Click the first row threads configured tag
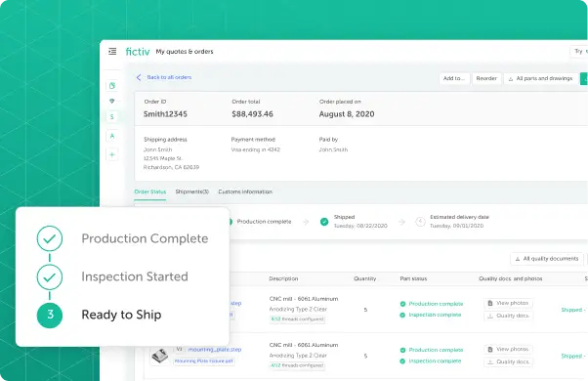 pos(297,319)
